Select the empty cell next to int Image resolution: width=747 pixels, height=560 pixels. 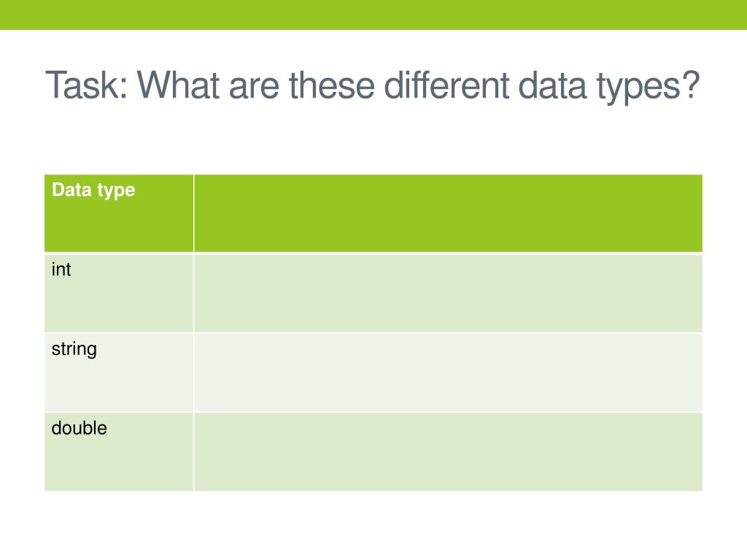(x=449, y=293)
